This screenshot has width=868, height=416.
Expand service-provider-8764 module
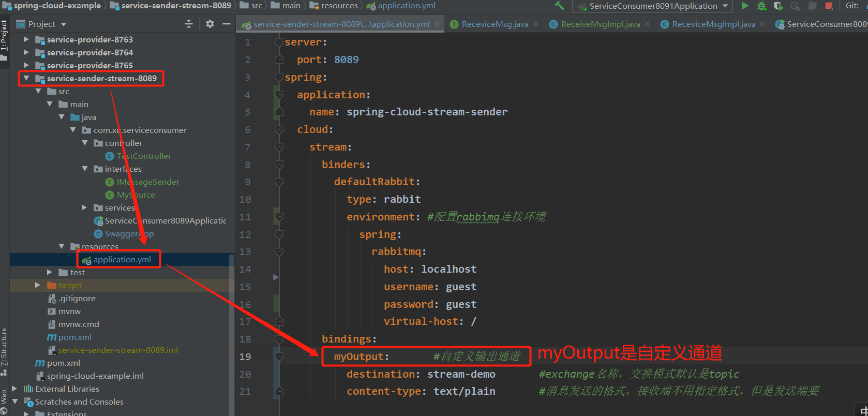coord(26,52)
